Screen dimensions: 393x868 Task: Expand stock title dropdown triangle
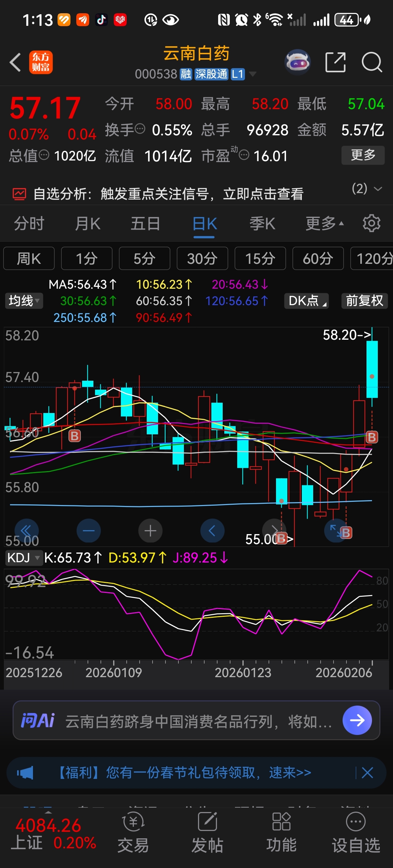(x=252, y=74)
